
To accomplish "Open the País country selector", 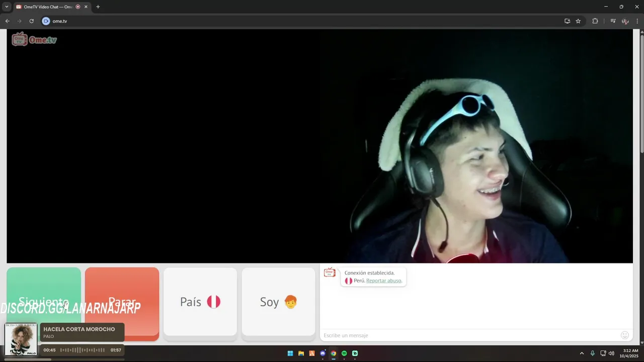I will tap(200, 302).
